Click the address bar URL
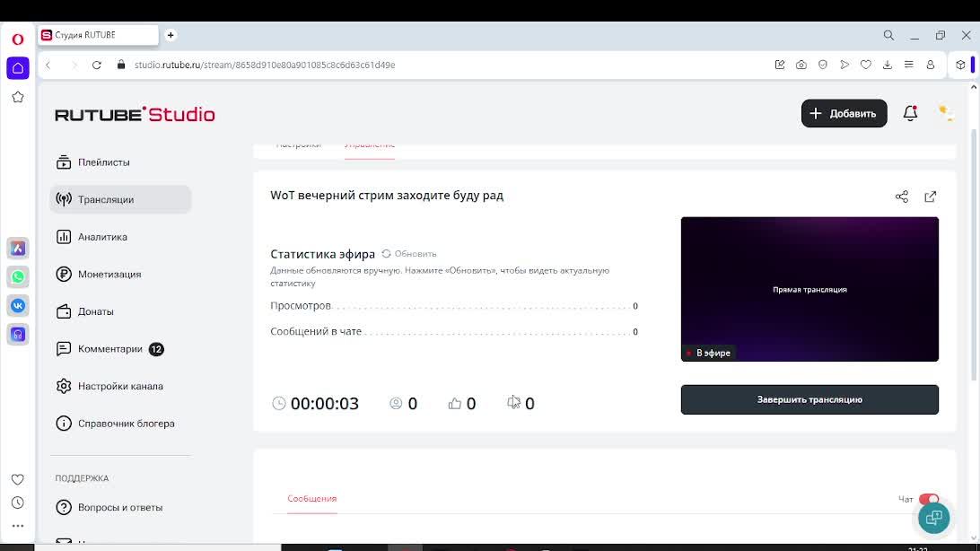The image size is (980, 551). [x=265, y=65]
